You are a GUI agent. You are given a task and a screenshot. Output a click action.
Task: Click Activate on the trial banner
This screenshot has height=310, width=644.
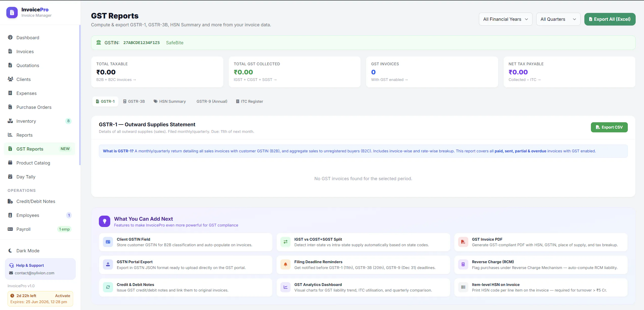[62, 296]
